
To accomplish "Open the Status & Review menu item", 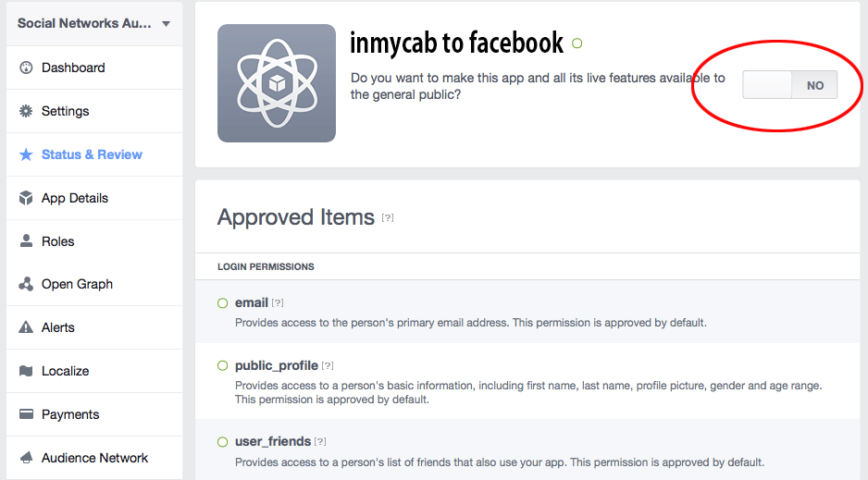I will [92, 154].
